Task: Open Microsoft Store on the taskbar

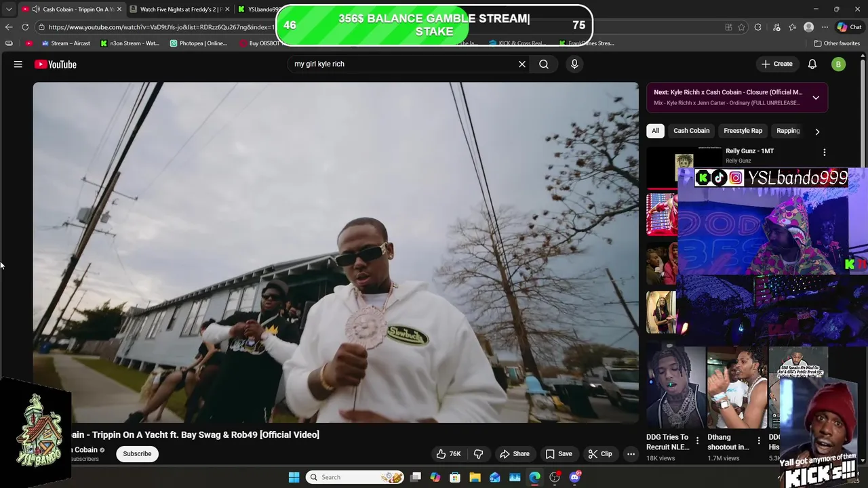Action: pyautogui.click(x=455, y=477)
